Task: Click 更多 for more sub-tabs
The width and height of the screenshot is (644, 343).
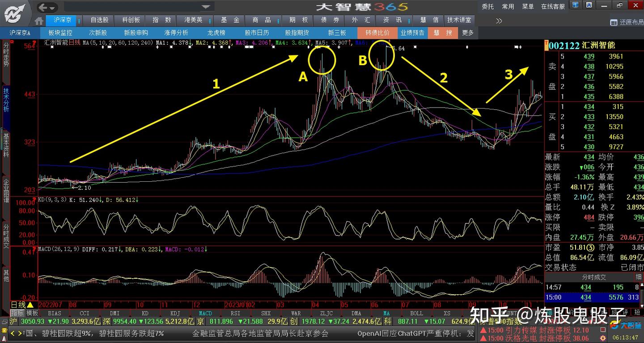Action: [x=468, y=33]
